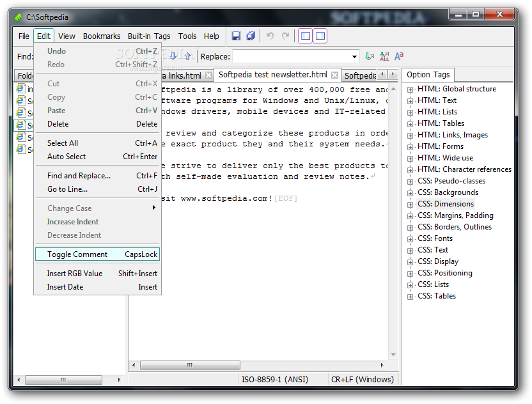532x404 pixels.
Task: Choose Toggle Comment from Edit menu
Action: (97, 254)
